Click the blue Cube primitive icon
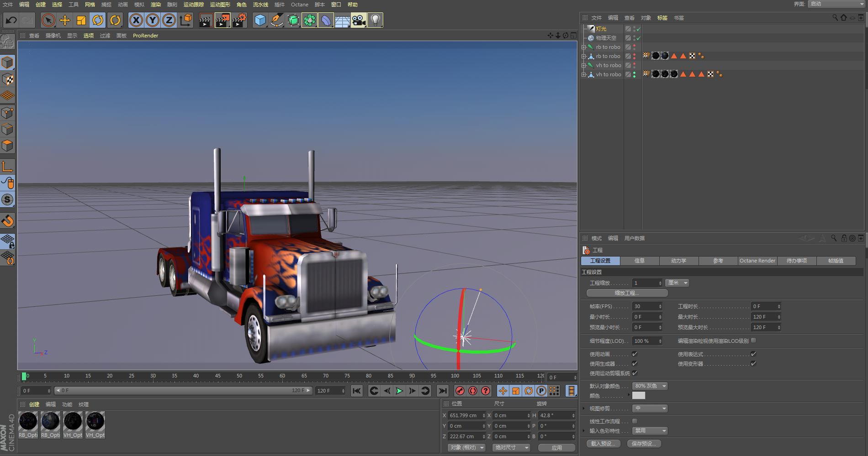 pyautogui.click(x=260, y=20)
